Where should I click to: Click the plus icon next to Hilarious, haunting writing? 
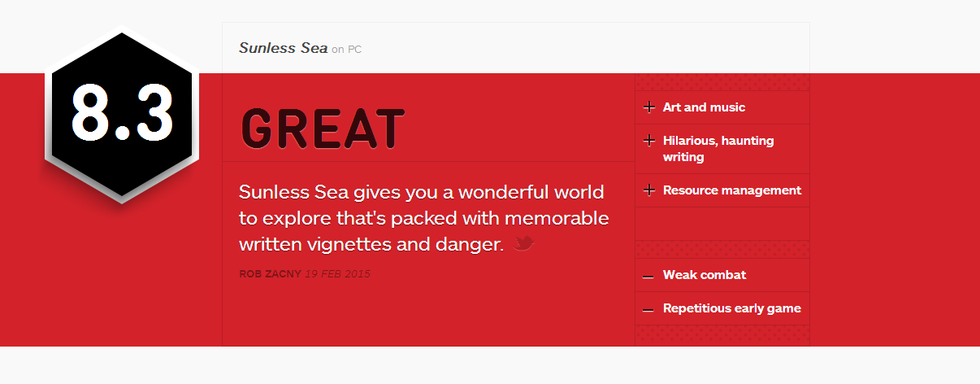[648, 141]
